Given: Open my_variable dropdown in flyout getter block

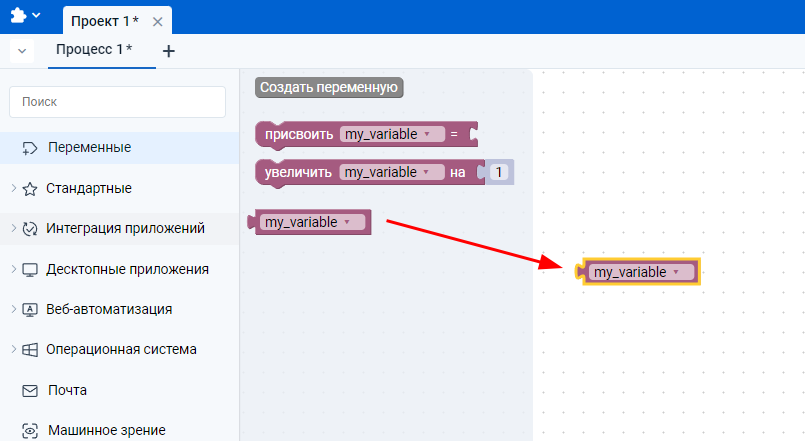Looking at the screenshot, I should [313, 222].
